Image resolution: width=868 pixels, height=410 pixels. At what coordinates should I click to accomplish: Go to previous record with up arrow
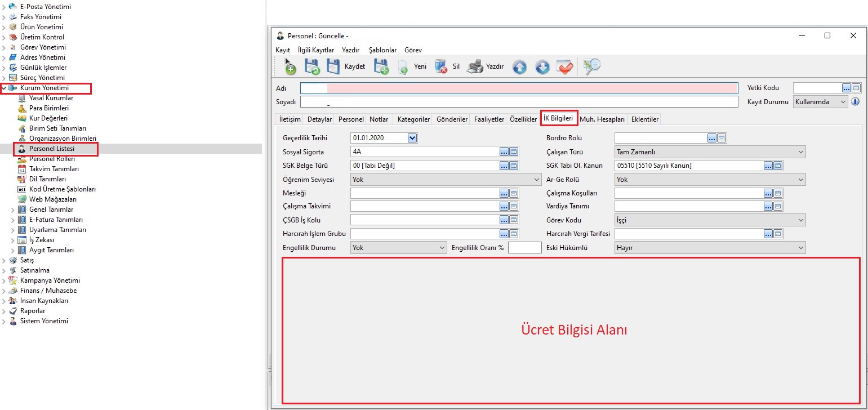pyautogui.click(x=519, y=67)
